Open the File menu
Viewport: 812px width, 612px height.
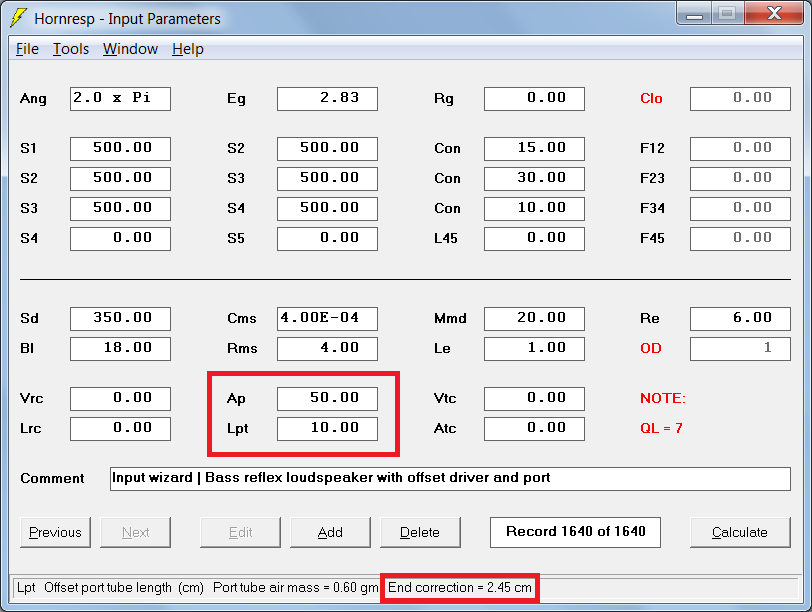tap(27, 49)
